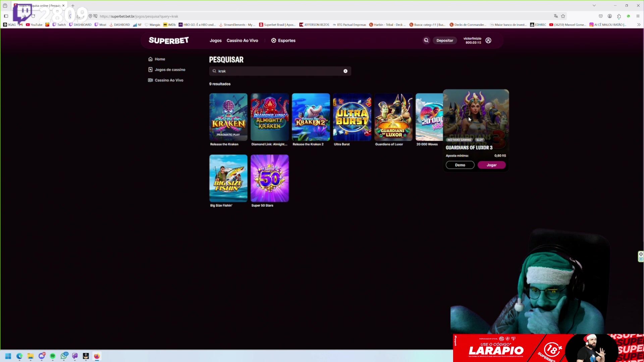This screenshot has height=362, width=644.
Task: Open Ultra Burst game thumbnail
Action: pyautogui.click(x=352, y=117)
